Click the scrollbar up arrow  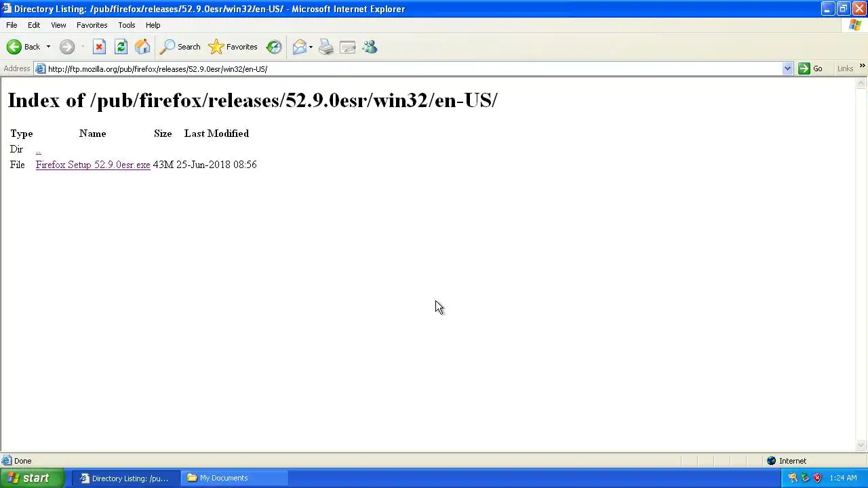click(861, 83)
